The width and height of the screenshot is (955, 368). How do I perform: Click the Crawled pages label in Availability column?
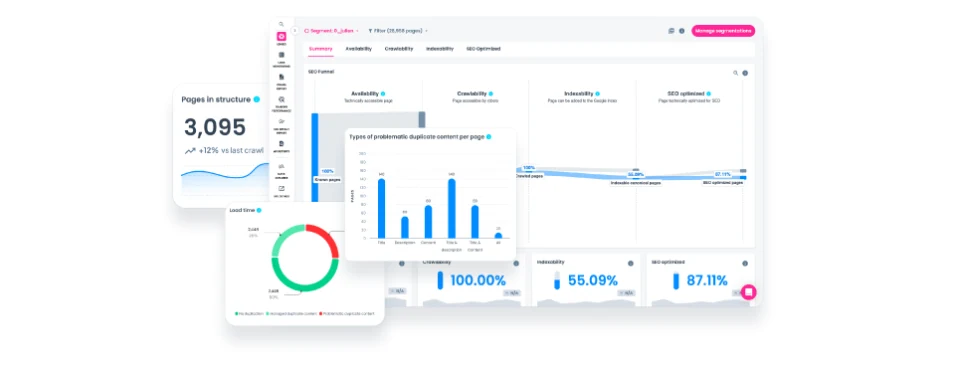click(x=327, y=180)
